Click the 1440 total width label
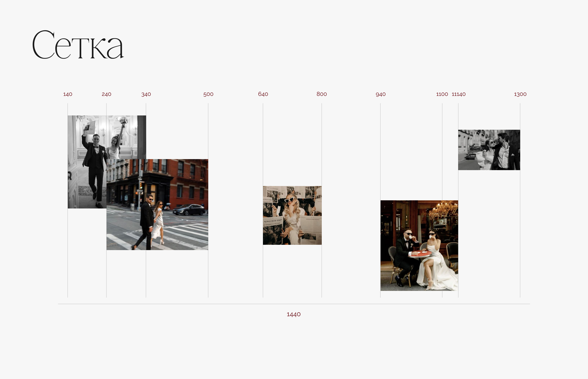The height and width of the screenshot is (379, 588). (294, 314)
